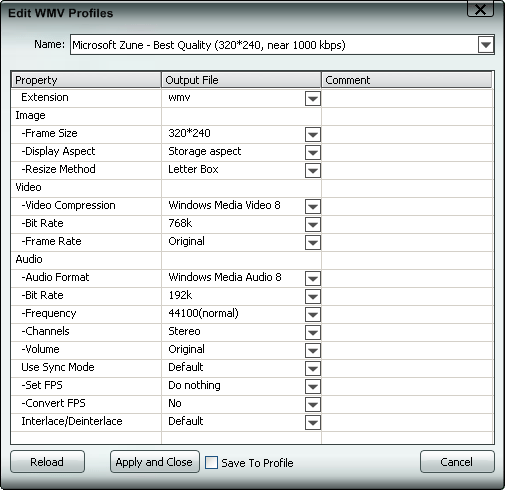Viewport: 505px width, 490px height.
Task: Click the Property column header
Action: (x=86, y=80)
